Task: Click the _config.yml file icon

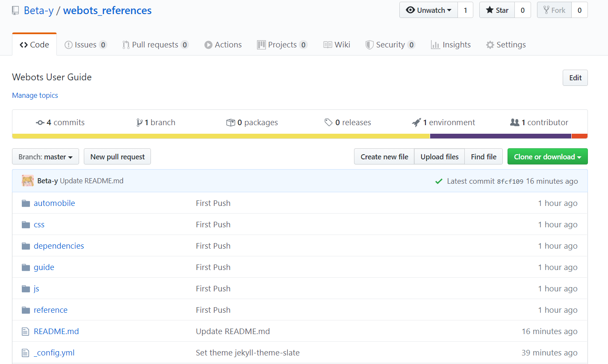Action: click(26, 352)
